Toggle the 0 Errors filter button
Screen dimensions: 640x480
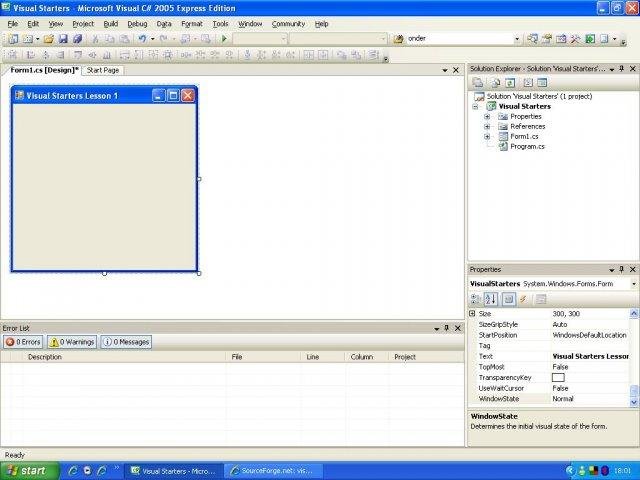pos(23,342)
